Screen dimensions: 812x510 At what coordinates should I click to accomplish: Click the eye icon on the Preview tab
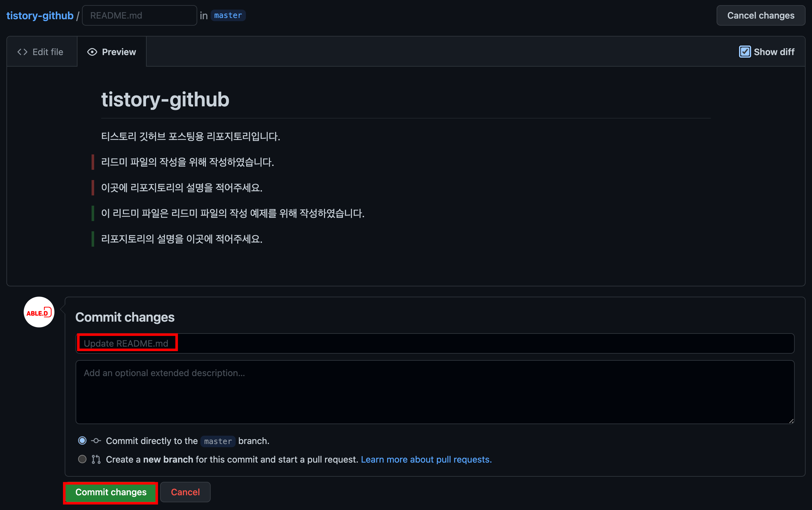pyautogui.click(x=92, y=52)
